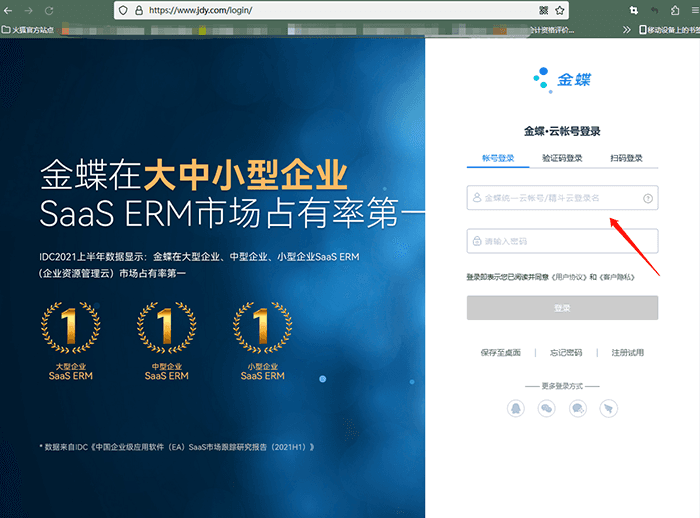Click the 更多登录方式 label
The width and height of the screenshot is (700, 518).
coord(562,386)
